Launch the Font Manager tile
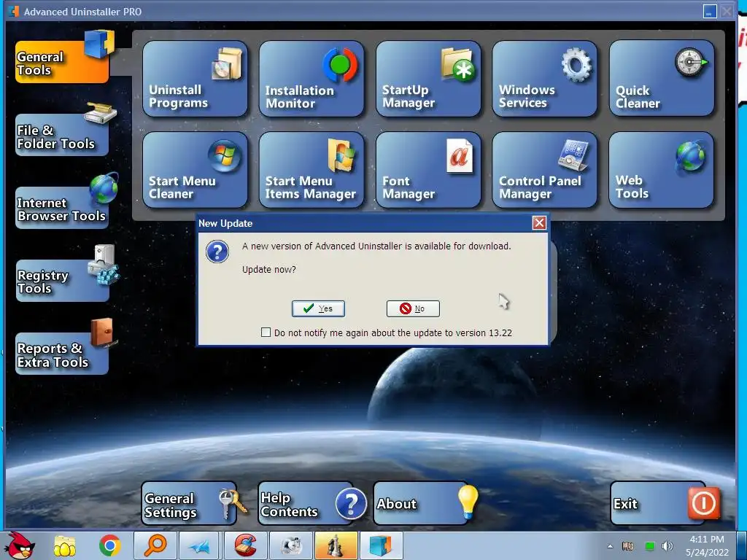 click(x=428, y=170)
